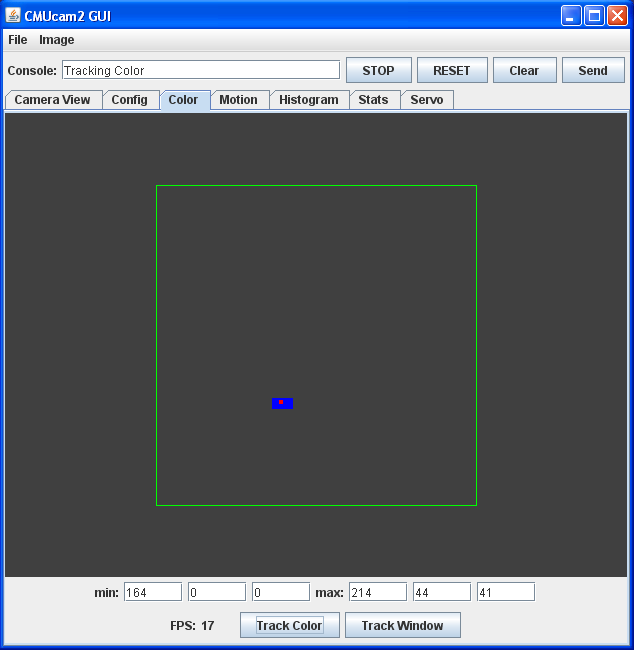Click the Java icon in title bar
This screenshot has width=634, height=650.
pos(13,16)
